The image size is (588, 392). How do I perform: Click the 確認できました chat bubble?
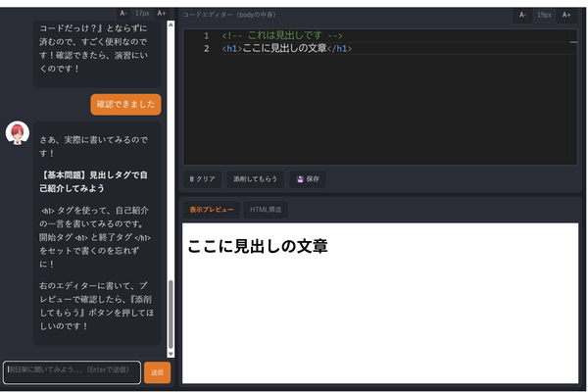click(x=125, y=104)
